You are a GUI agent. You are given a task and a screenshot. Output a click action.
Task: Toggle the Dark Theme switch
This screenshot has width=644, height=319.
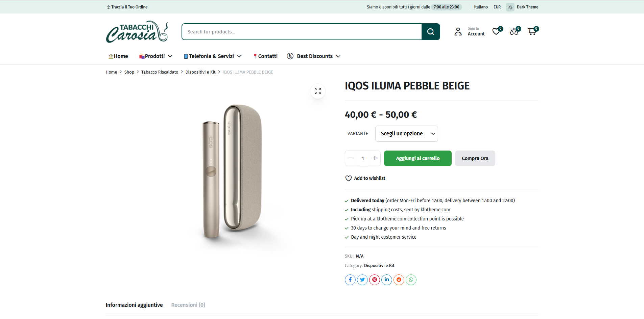click(x=510, y=7)
